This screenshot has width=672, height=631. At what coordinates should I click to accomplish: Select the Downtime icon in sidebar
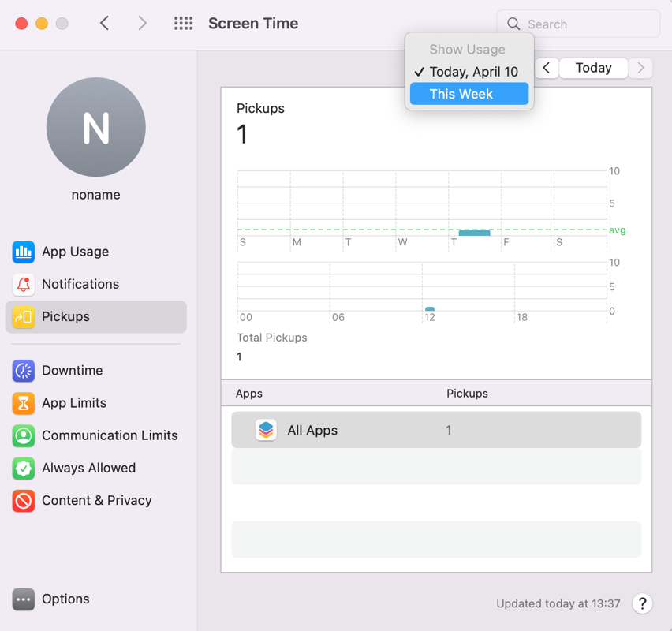tap(24, 370)
